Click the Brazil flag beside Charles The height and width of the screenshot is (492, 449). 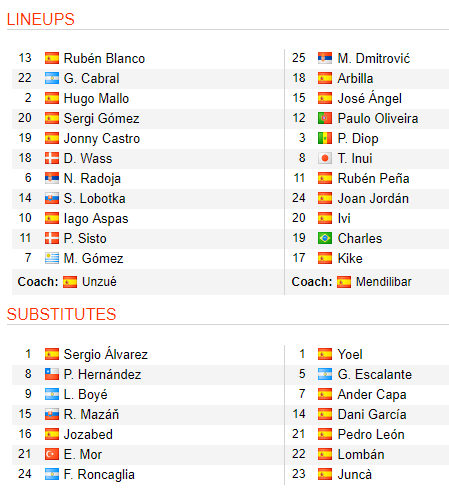tap(325, 238)
